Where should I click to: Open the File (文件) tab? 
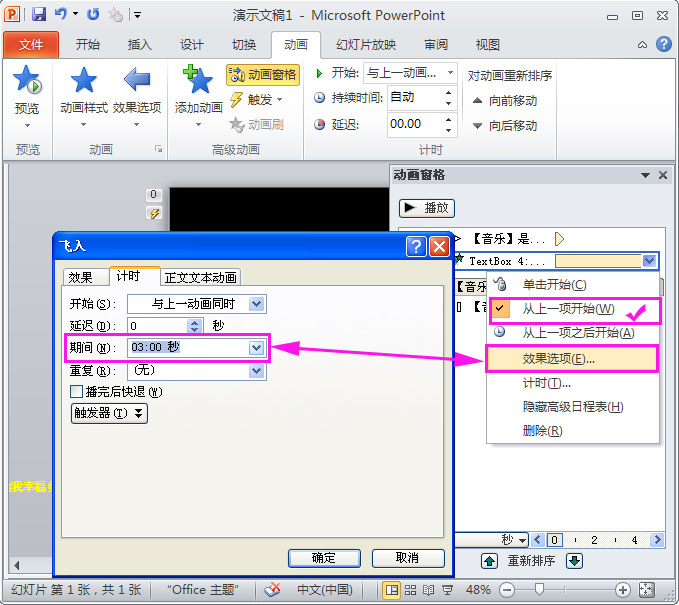[31, 45]
